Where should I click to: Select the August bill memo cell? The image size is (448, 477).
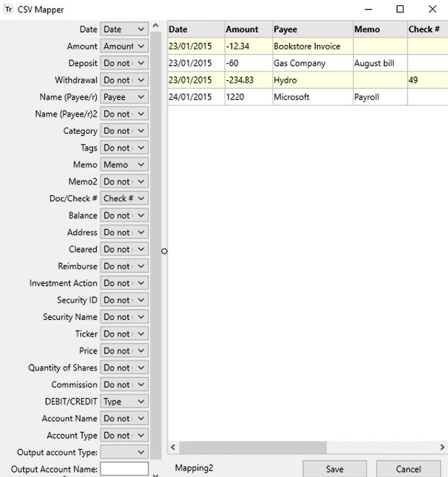pyautogui.click(x=380, y=63)
